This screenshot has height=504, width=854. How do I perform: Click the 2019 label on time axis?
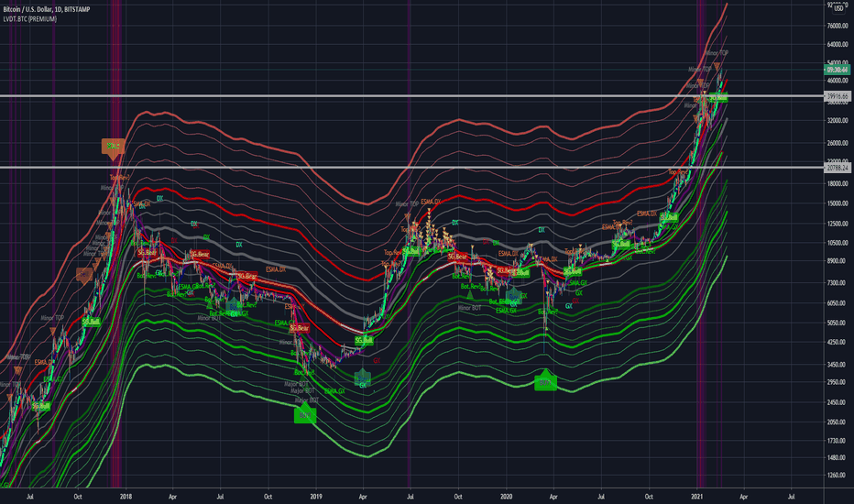coord(316,497)
